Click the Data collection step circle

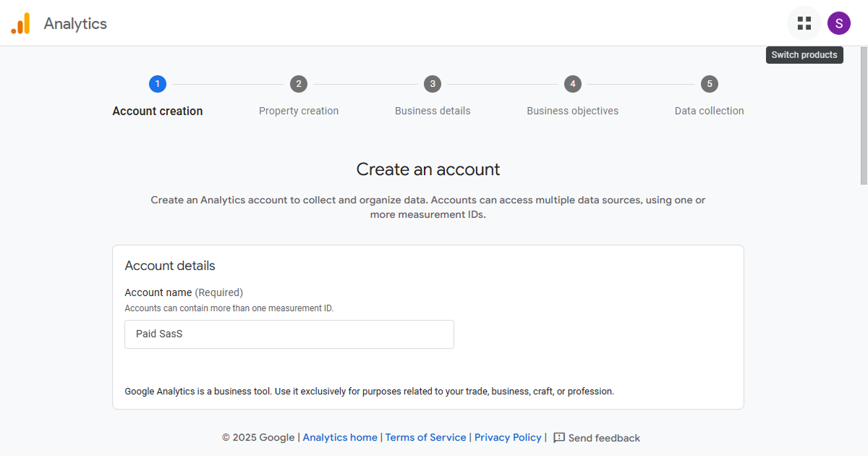[x=709, y=84]
